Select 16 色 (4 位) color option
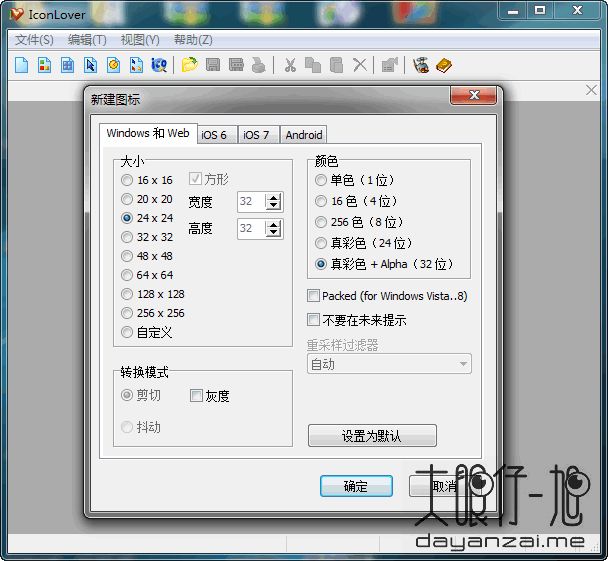The image size is (608, 561). point(356,201)
